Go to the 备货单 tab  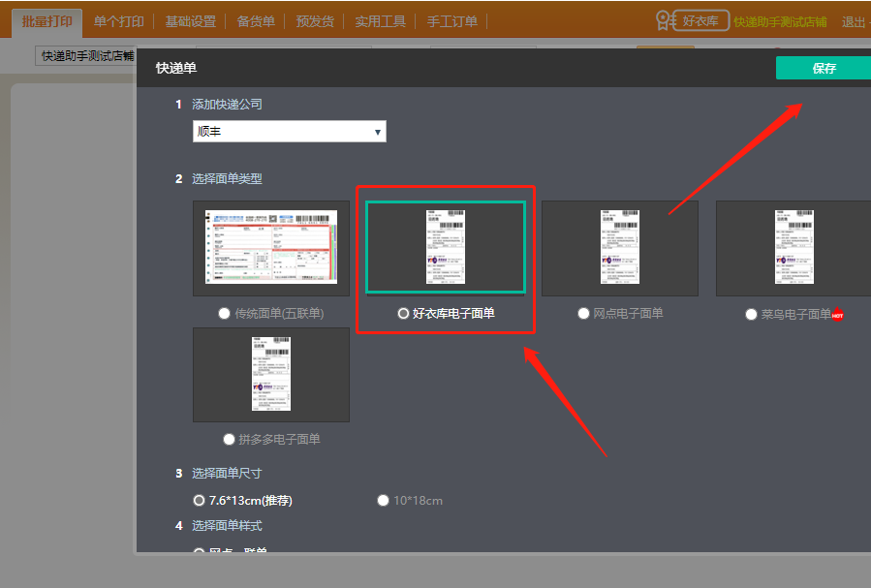point(256,21)
